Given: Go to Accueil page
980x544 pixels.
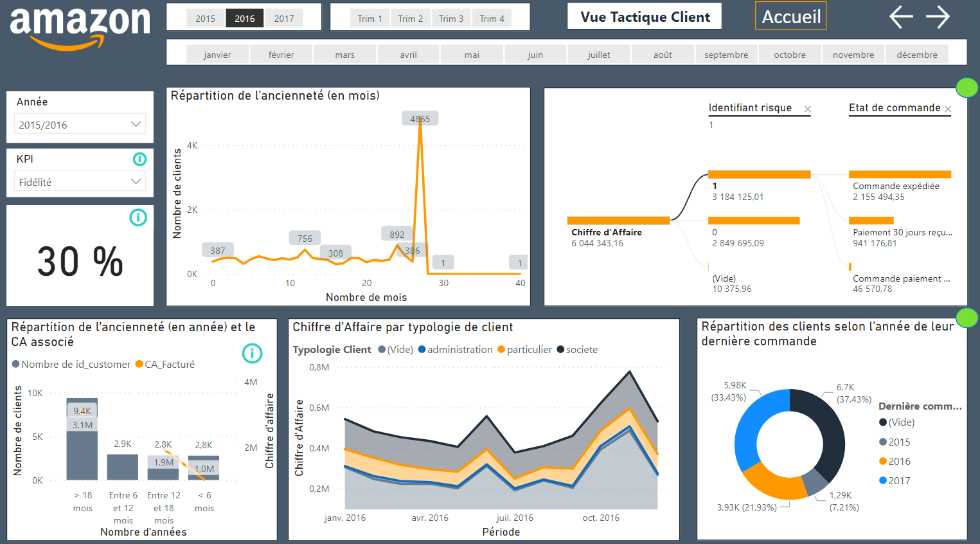Looking at the screenshot, I should pyautogui.click(x=790, y=16).
